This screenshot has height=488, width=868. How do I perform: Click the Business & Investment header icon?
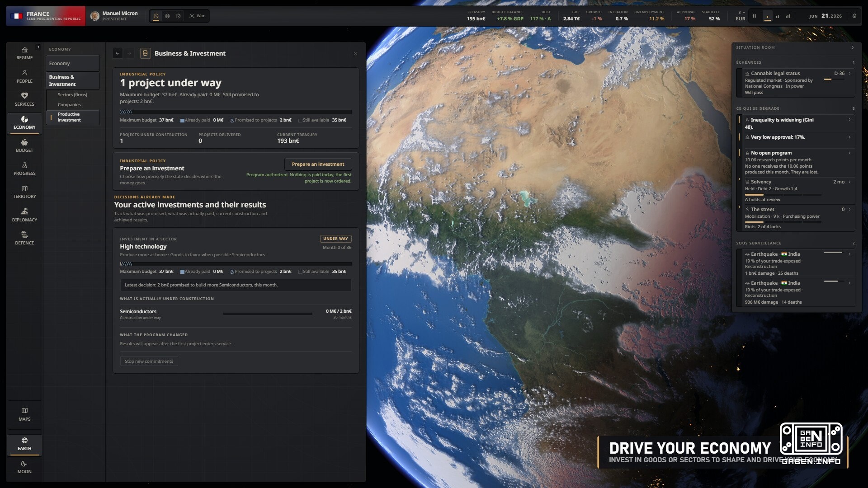pos(145,53)
